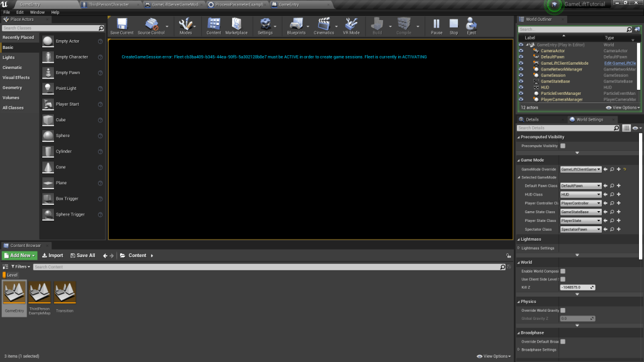The width and height of the screenshot is (644, 362).
Task: Switch to the World Settings tab
Action: click(589, 119)
